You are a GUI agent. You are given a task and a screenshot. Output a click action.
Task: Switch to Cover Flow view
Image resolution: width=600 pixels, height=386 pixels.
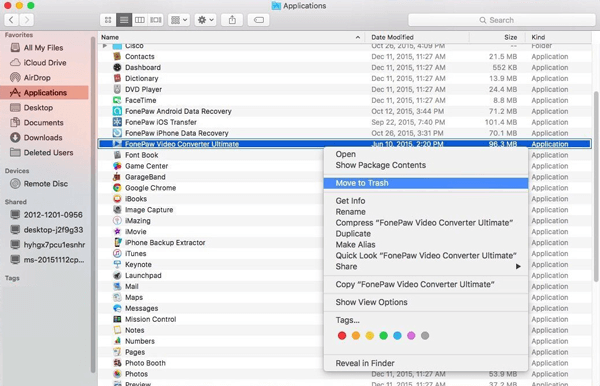click(156, 20)
